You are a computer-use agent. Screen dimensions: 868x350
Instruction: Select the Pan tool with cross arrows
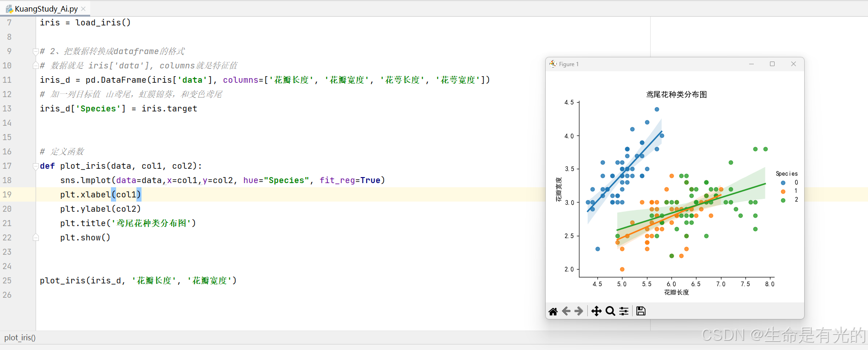pyautogui.click(x=597, y=311)
